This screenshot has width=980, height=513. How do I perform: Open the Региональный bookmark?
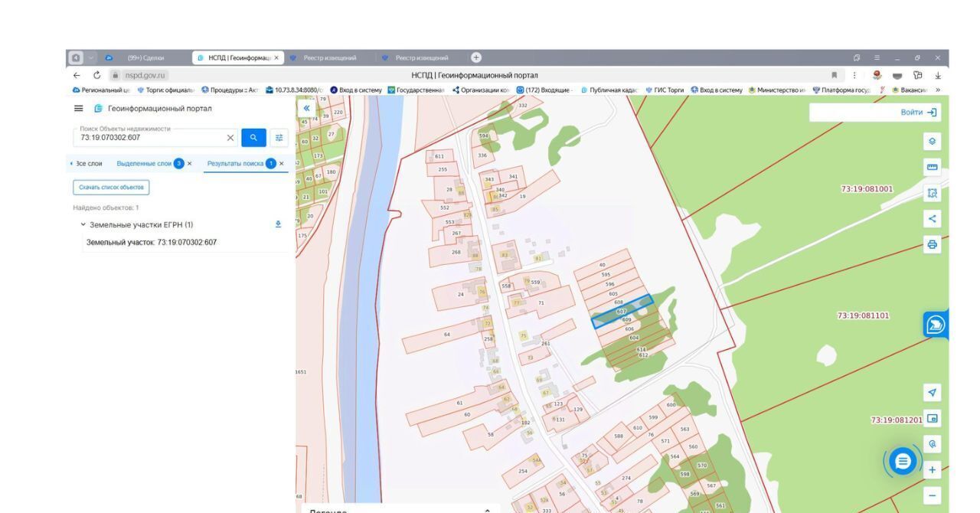101,90
